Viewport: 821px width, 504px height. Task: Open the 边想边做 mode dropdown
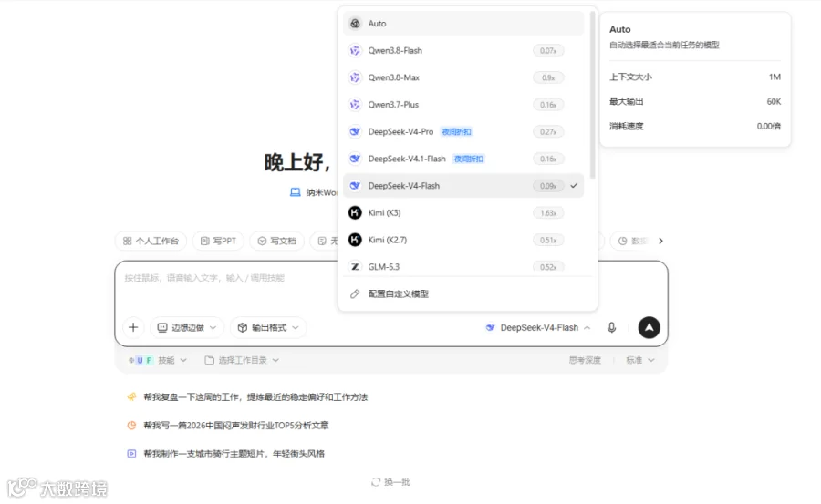point(187,327)
